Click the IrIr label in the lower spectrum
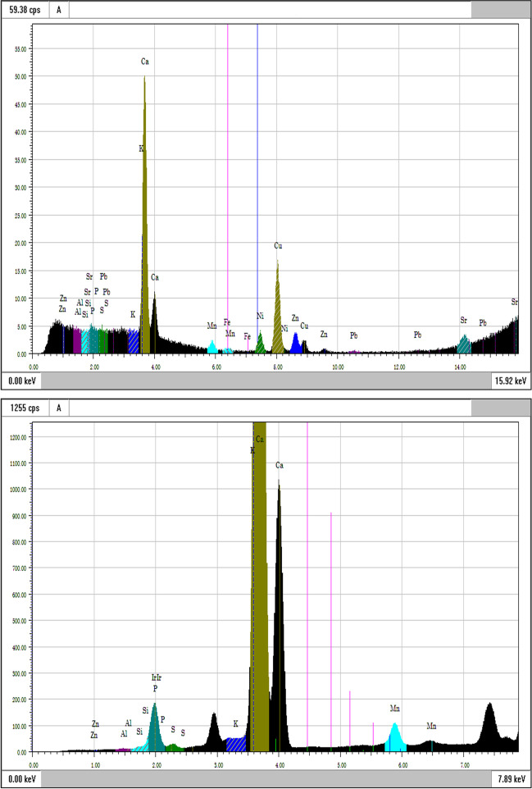The width and height of the screenshot is (532, 789). coord(157,677)
